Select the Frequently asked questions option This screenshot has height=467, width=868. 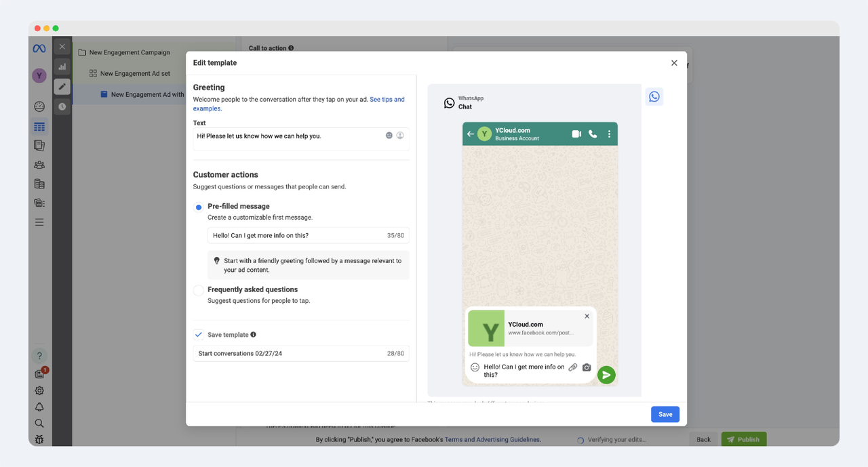click(x=199, y=291)
